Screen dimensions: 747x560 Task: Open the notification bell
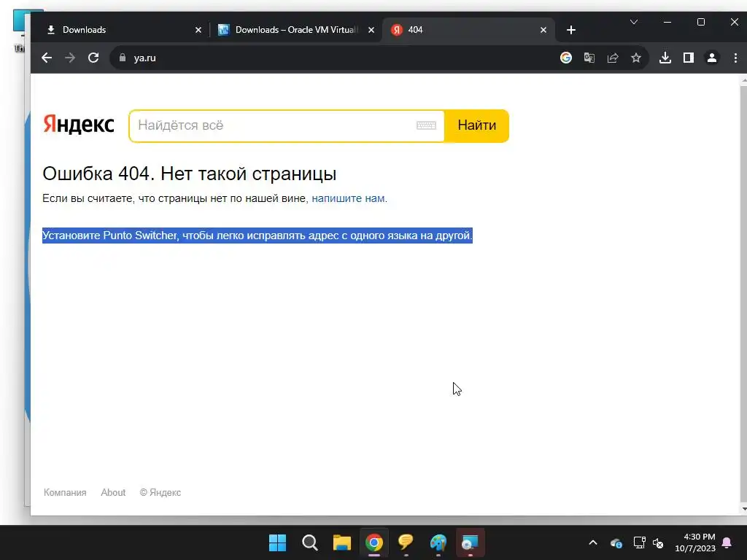(x=727, y=542)
